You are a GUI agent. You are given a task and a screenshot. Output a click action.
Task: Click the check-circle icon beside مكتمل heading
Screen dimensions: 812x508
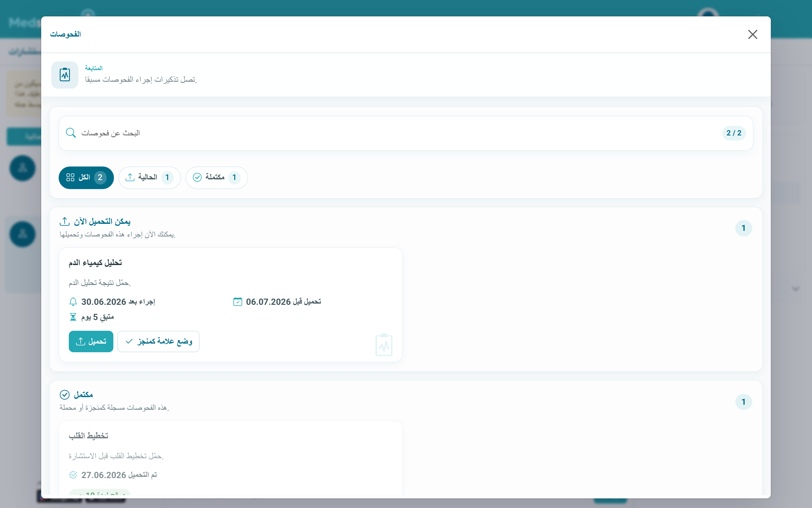click(x=64, y=395)
